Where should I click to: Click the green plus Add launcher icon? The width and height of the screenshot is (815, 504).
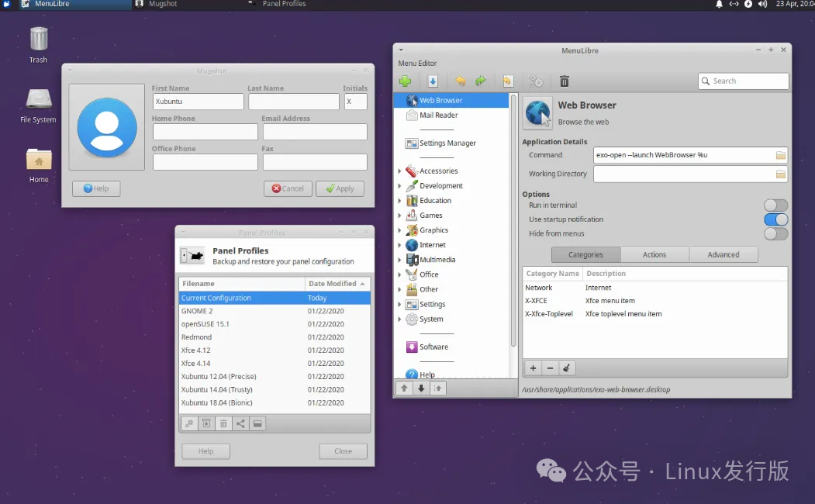coord(405,81)
